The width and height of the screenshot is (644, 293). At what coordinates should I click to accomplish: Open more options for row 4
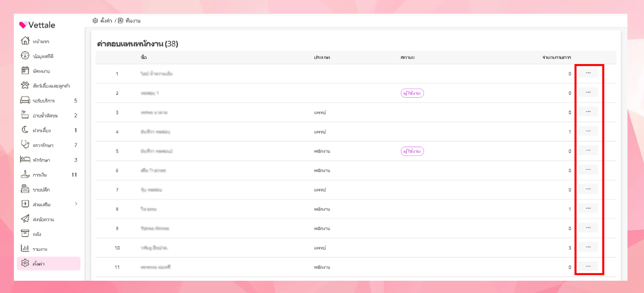pyautogui.click(x=588, y=131)
